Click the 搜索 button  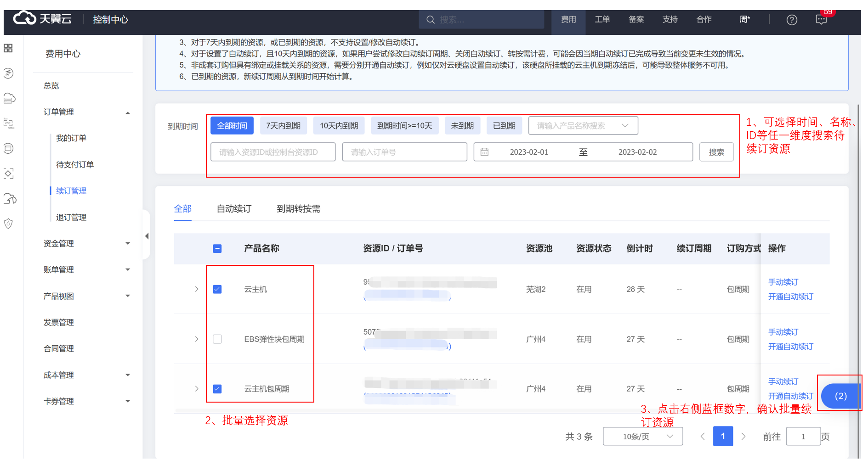(716, 152)
